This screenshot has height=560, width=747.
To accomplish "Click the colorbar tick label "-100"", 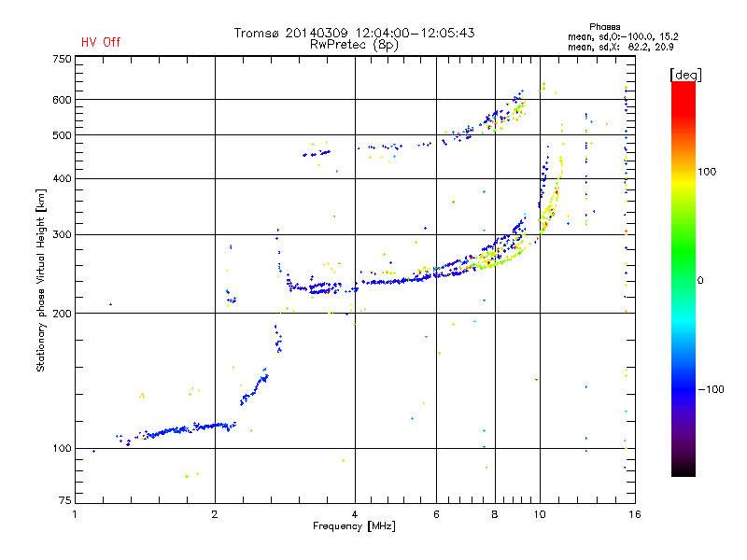I will point(712,389).
